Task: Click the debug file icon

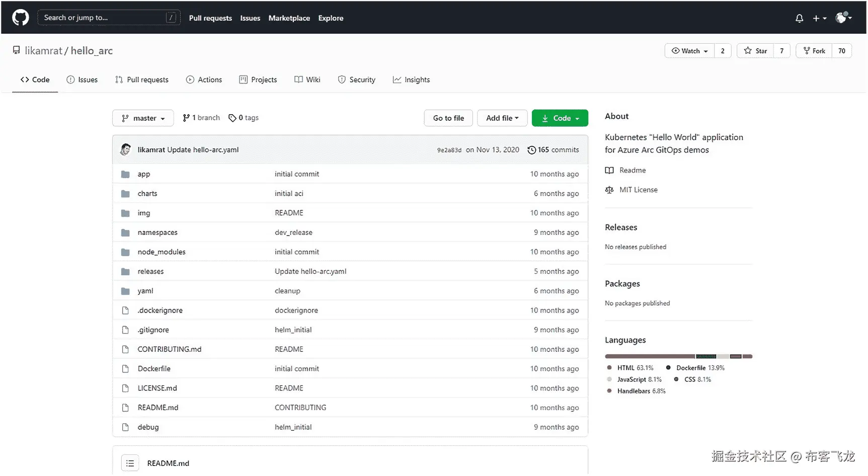Action: [x=125, y=427]
